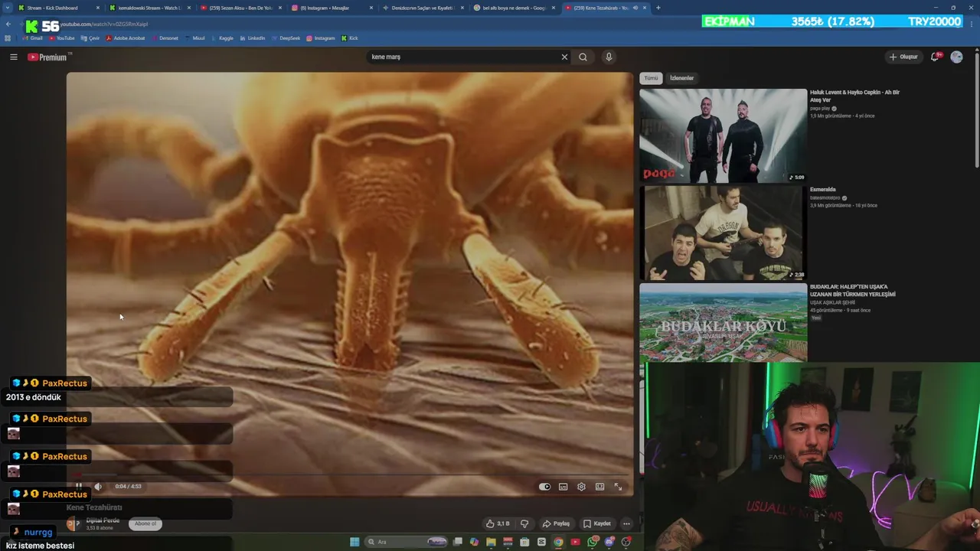Subscribe with the Abone ol button
Image resolution: width=980 pixels, height=551 pixels.
tap(145, 523)
